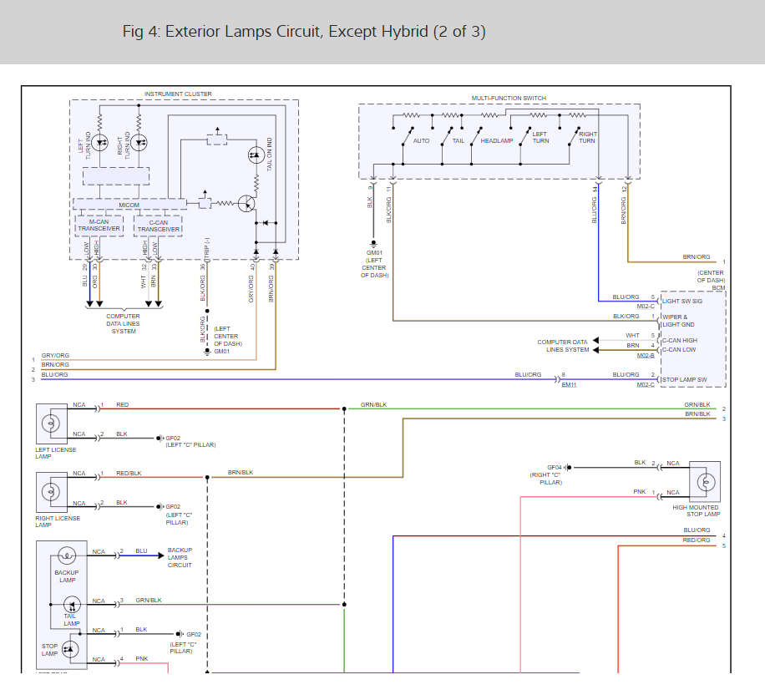This screenshot has height=700, width=765.
Task: Select the C-CAN TRANSCEIVER block
Action: tap(157, 225)
